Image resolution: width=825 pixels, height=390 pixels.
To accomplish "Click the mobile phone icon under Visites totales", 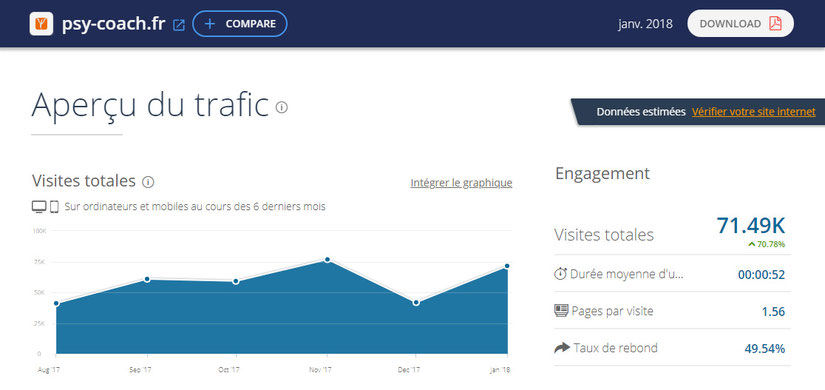I will click(x=54, y=207).
